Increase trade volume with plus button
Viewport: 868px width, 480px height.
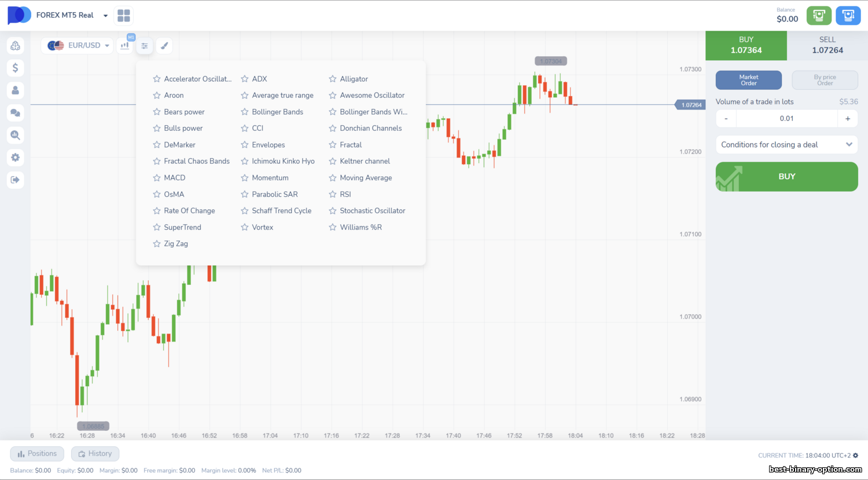click(x=847, y=119)
